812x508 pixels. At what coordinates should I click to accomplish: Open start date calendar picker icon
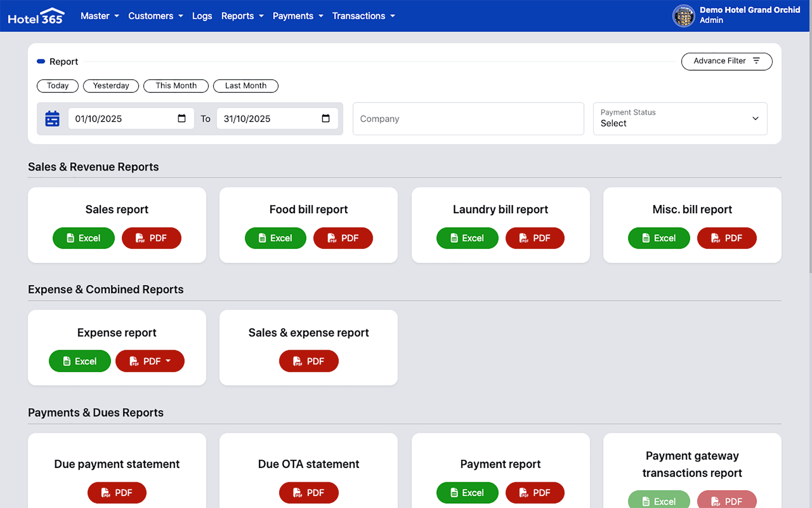point(181,118)
